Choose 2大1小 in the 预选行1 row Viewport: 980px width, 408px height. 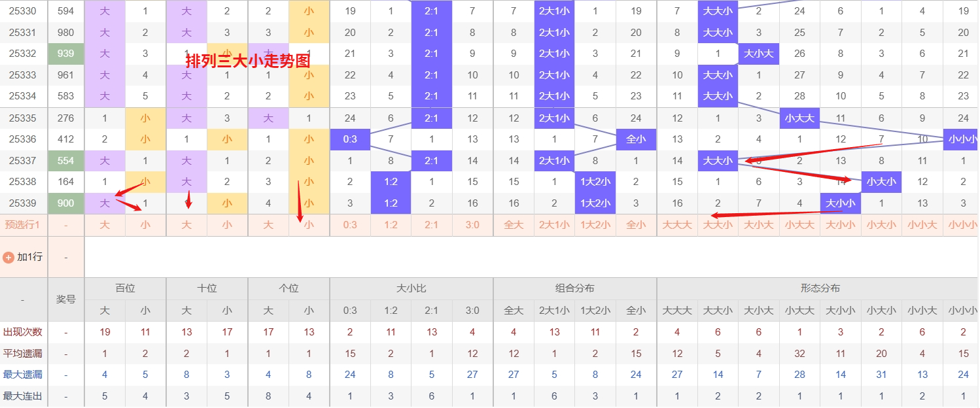coord(554,225)
